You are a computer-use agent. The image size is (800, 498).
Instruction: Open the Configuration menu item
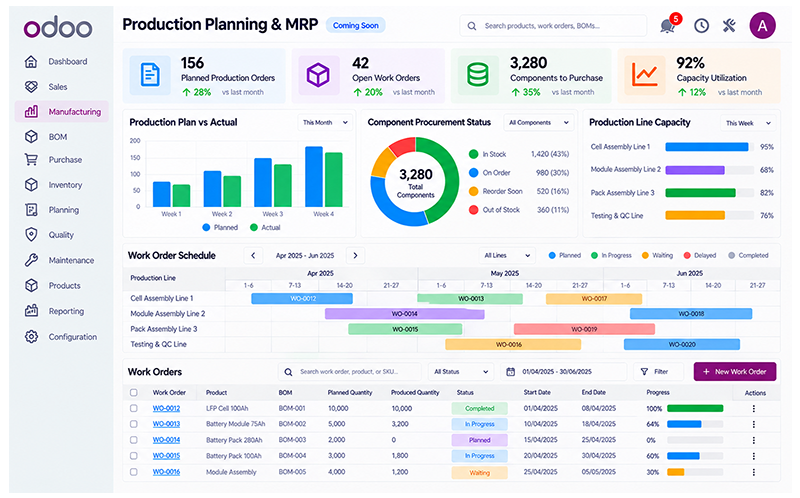click(62, 337)
